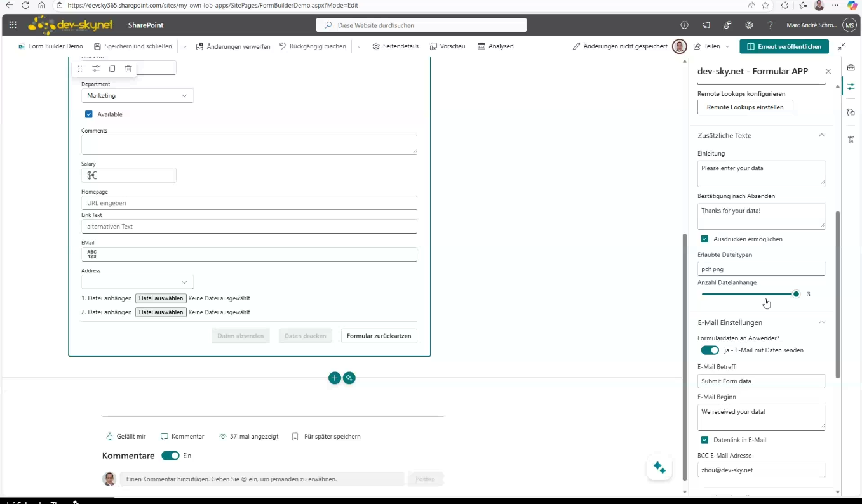Click Remote Lookups einstellen button
This screenshot has width=862, height=504.
coord(744,107)
